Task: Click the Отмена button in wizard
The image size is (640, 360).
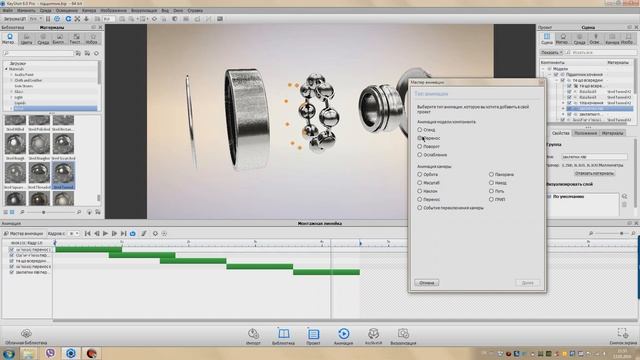Action: pos(427,282)
